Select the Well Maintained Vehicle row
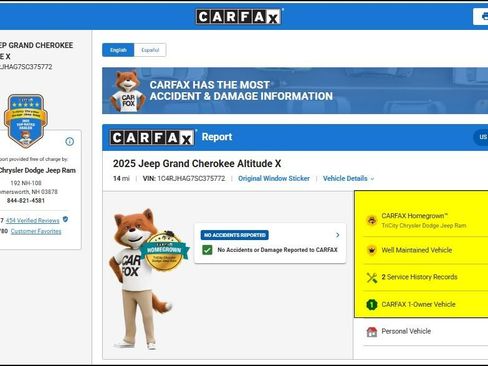Screen dimensions: 488x366 click(425, 250)
